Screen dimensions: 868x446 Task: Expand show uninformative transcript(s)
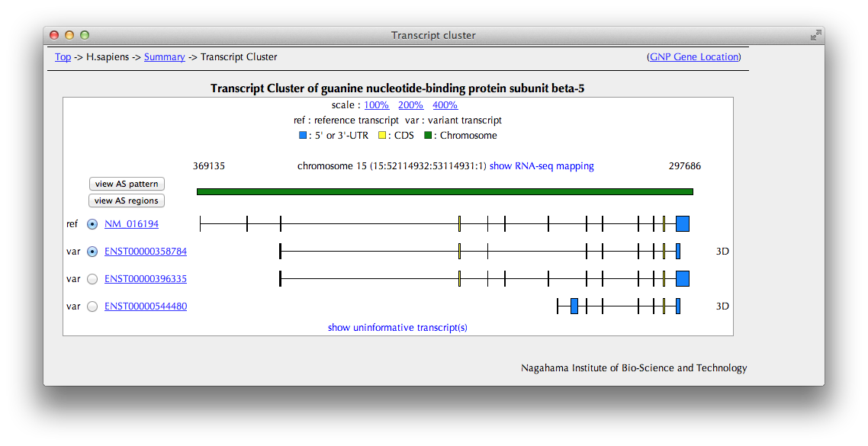397,328
